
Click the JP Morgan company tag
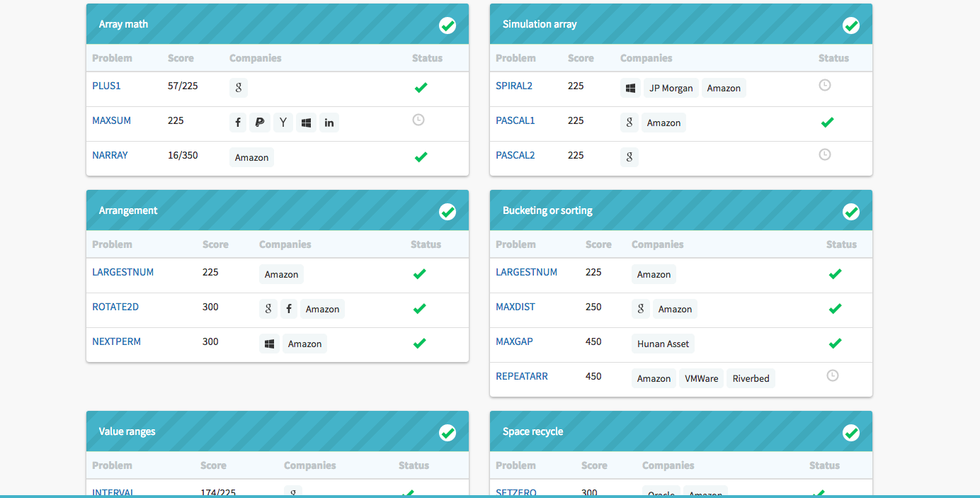coord(671,88)
